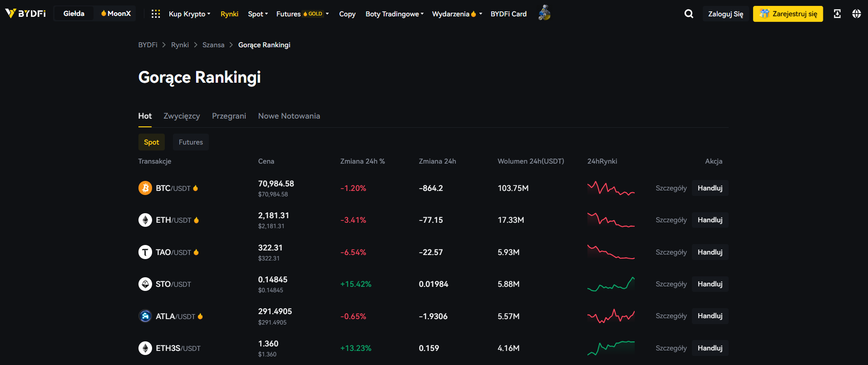Click the Zarejestruj się button
This screenshot has width=868, height=365.
[x=788, y=14]
